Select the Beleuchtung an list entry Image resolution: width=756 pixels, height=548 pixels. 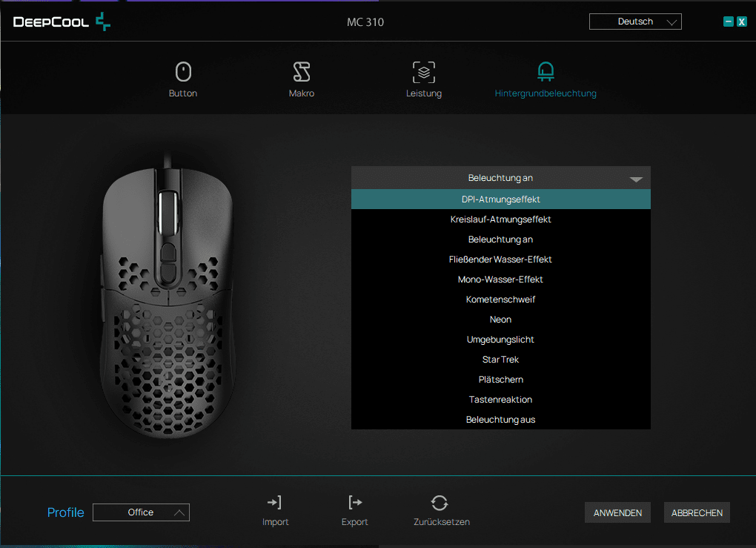[501, 240]
